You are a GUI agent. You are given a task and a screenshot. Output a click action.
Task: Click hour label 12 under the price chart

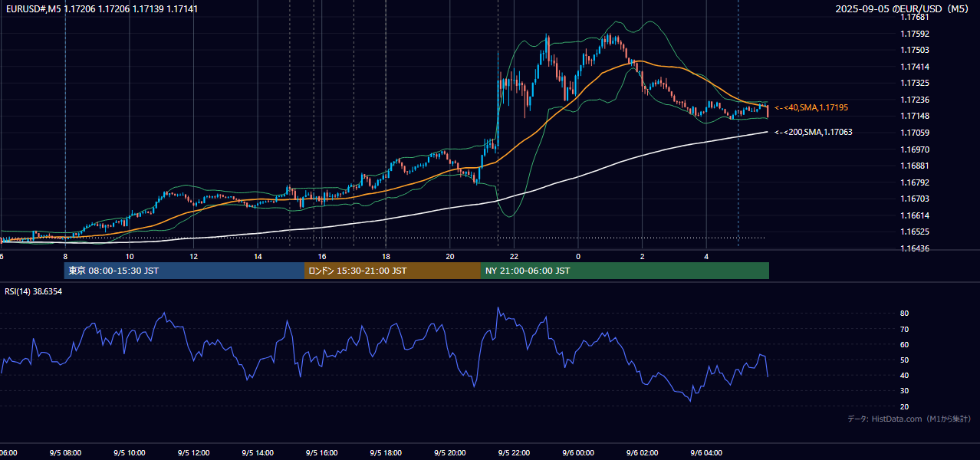[x=193, y=256]
